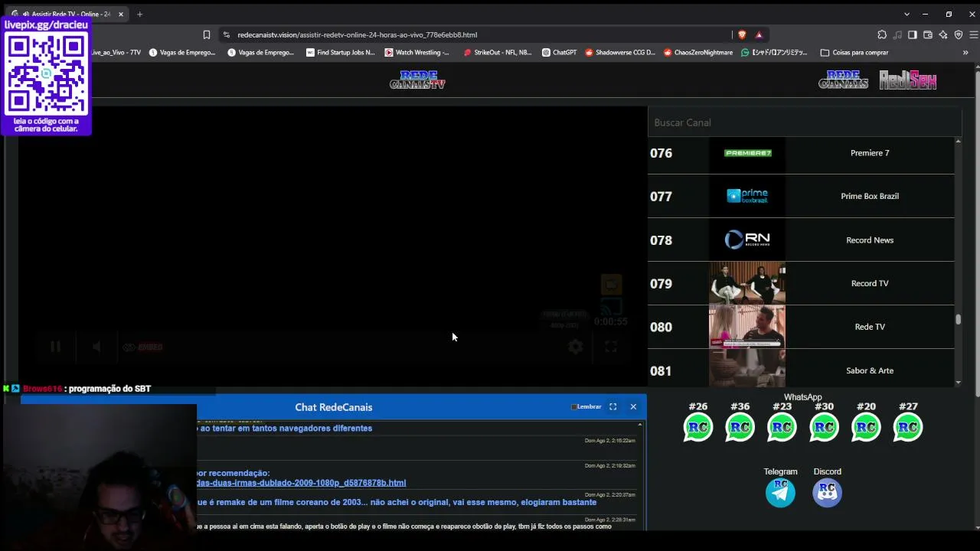Click the Brave Shields icon in address bar

pyautogui.click(x=742, y=34)
